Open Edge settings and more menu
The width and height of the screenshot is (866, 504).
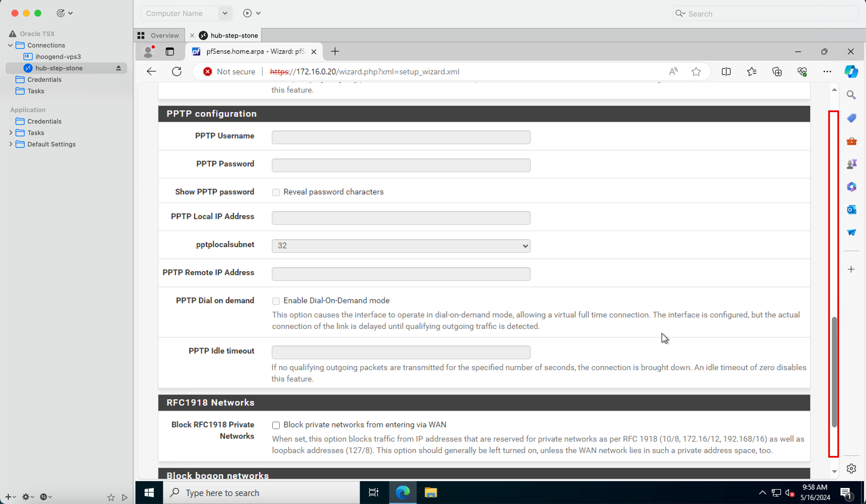tap(827, 72)
